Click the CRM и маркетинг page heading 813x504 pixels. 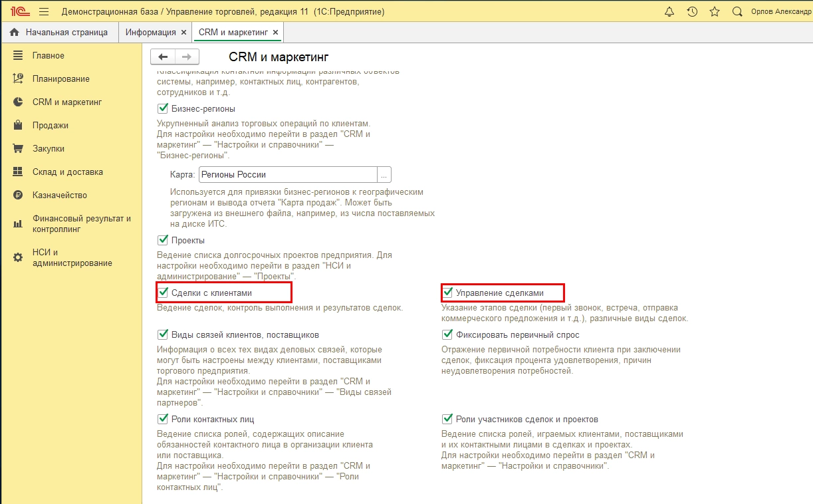(x=279, y=57)
